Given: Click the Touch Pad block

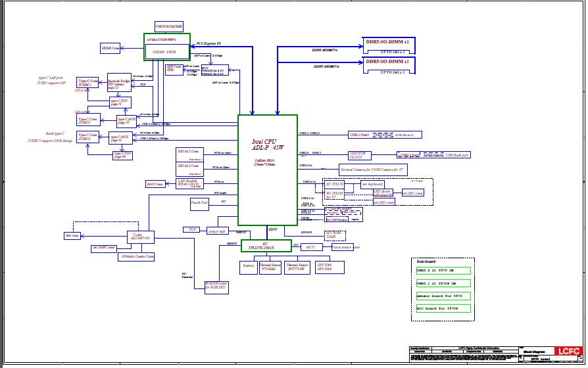Looking at the screenshot, I should click(x=199, y=204).
